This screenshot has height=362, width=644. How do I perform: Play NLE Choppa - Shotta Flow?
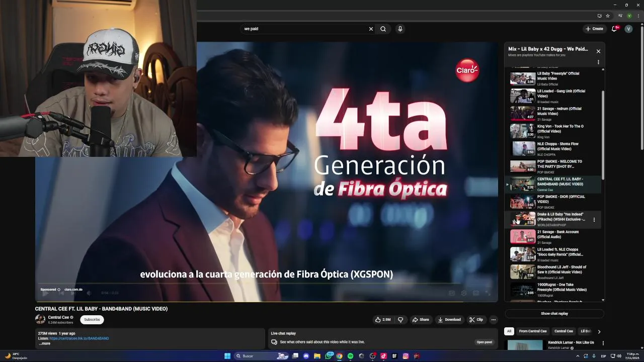[x=552, y=149]
